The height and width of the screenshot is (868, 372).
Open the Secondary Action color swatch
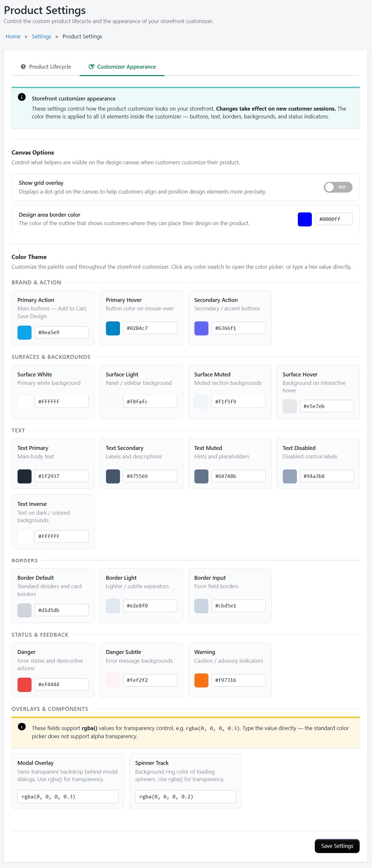tap(201, 328)
